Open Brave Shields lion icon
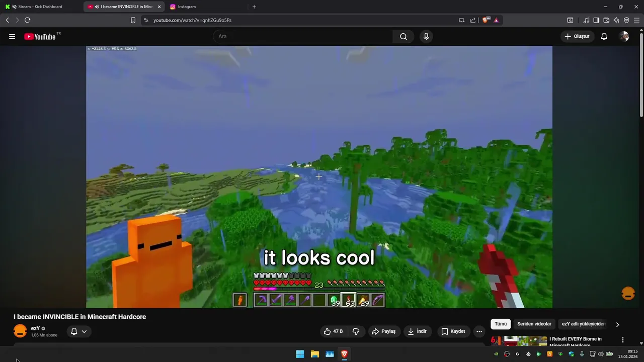This screenshot has height=362, width=644. pos(486,20)
